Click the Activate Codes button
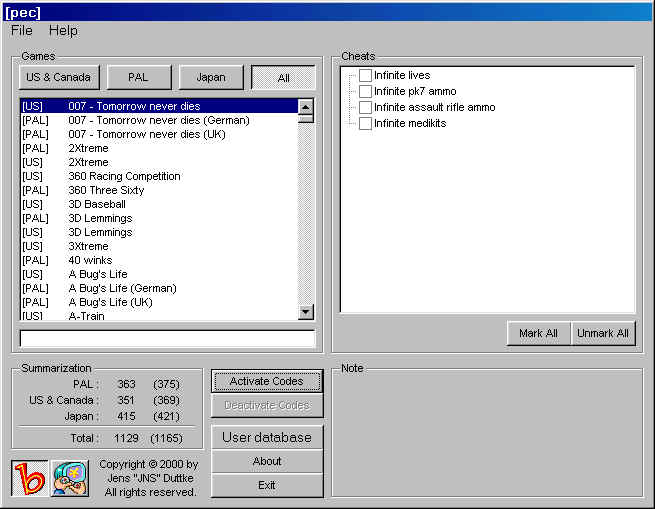Screen dimensions: 655x509 tap(267, 381)
